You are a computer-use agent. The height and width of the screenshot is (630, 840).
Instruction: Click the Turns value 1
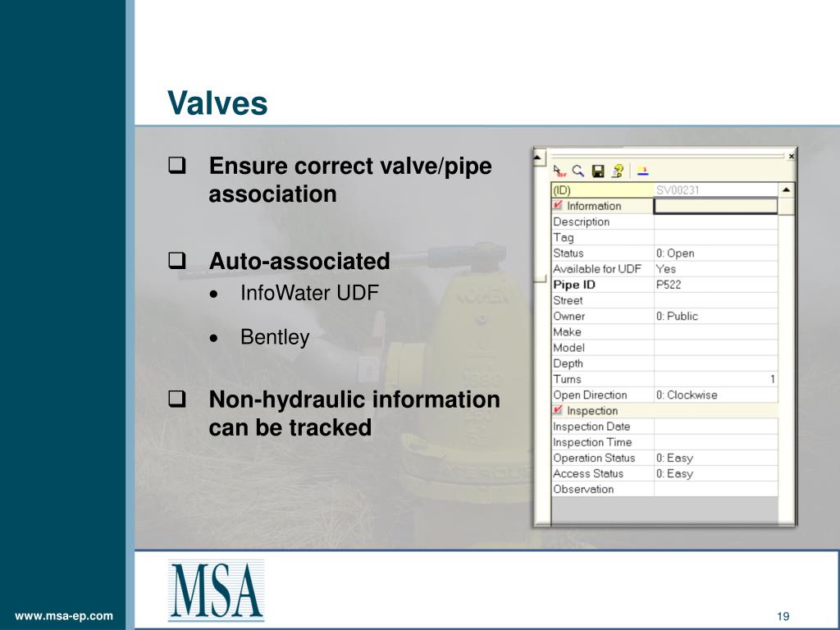pyautogui.click(x=715, y=379)
